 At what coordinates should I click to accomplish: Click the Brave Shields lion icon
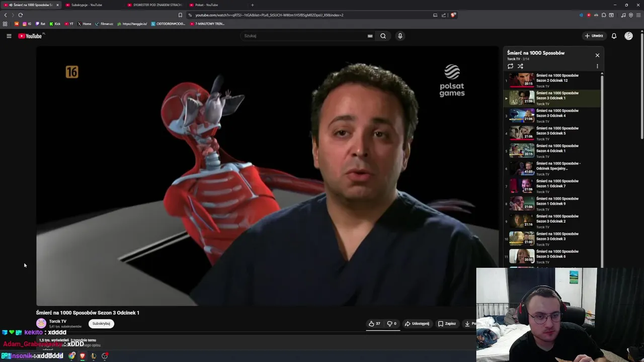pos(453,15)
